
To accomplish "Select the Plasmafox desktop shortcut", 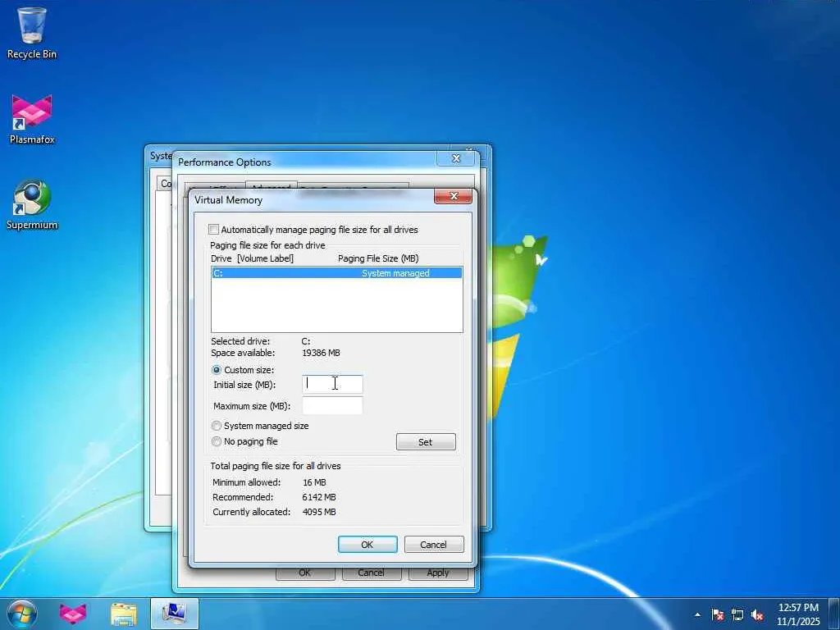I will 32,119.
